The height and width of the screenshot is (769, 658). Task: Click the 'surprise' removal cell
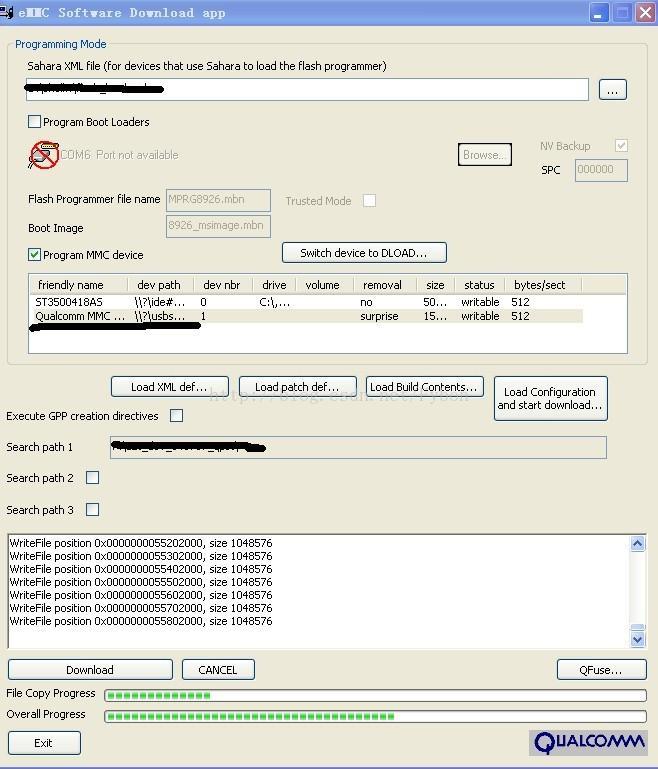pos(379,316)
